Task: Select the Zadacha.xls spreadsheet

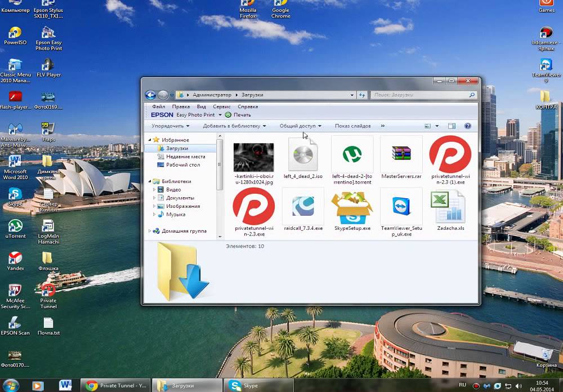Action: pyautogui.click(x=450, y=210)
